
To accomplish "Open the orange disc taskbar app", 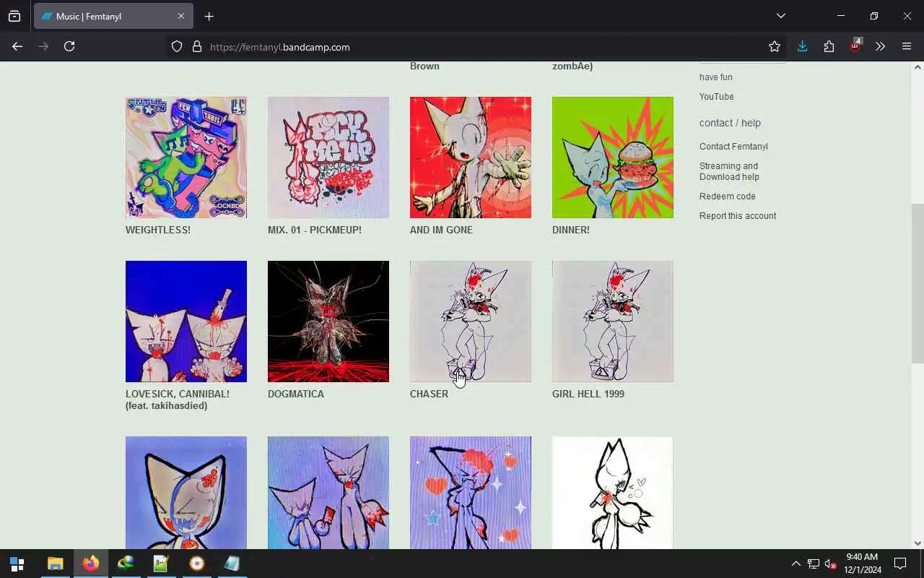I will click(x=196, y=564).
